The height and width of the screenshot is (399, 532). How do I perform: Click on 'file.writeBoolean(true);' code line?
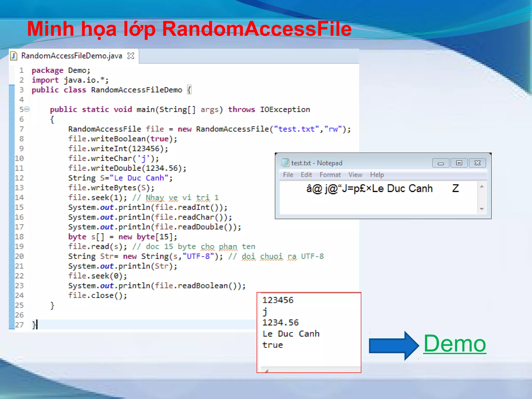[123, 139]
